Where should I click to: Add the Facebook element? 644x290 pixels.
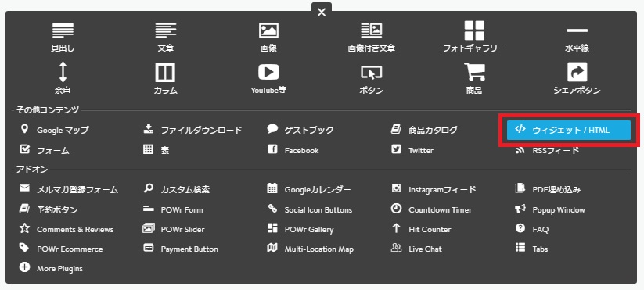point(293,150)
